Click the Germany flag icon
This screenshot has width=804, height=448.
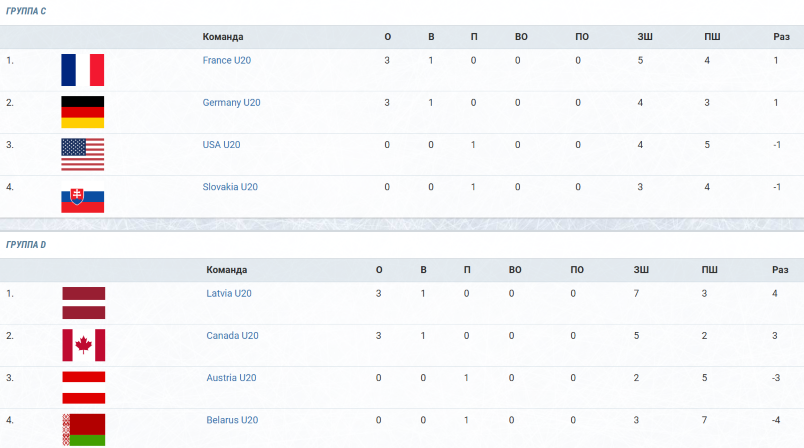tap(83, 112)
